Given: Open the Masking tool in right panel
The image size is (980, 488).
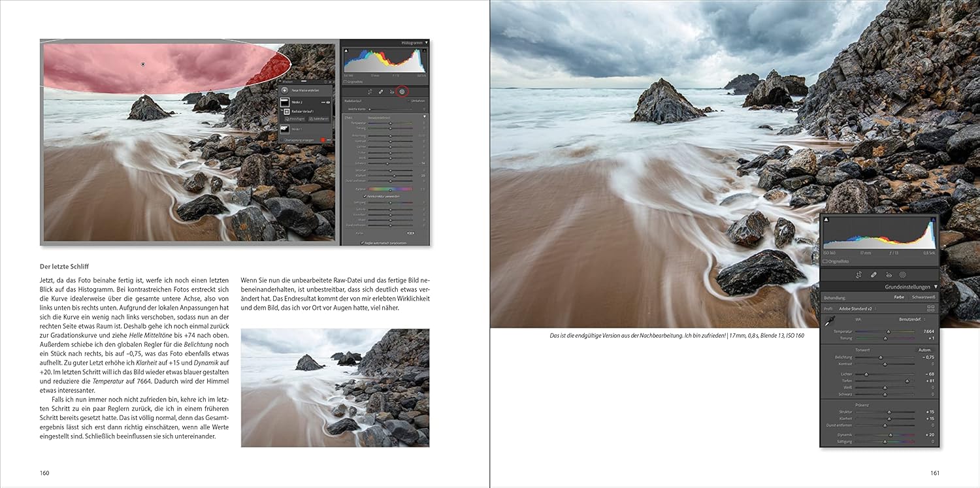Looking at the screenshot, I should click(904, 275).
